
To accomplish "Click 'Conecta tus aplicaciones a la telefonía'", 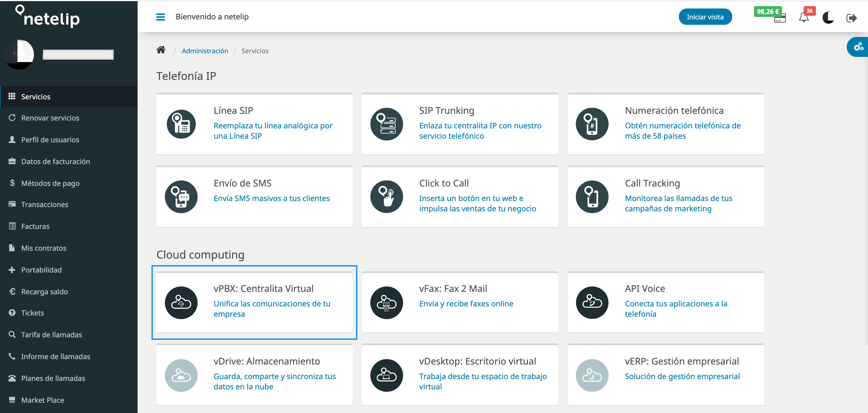I will (676, 309).
